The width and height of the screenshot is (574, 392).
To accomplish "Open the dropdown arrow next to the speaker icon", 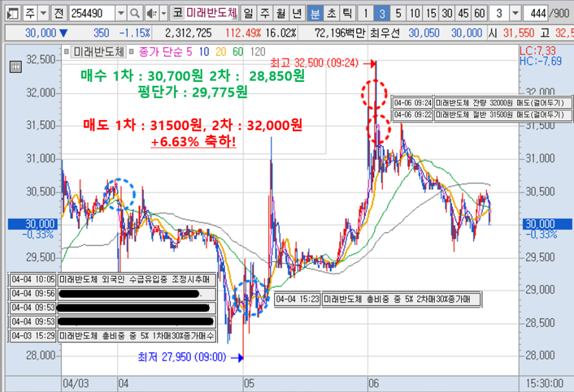I will click(x=163, y=13).
